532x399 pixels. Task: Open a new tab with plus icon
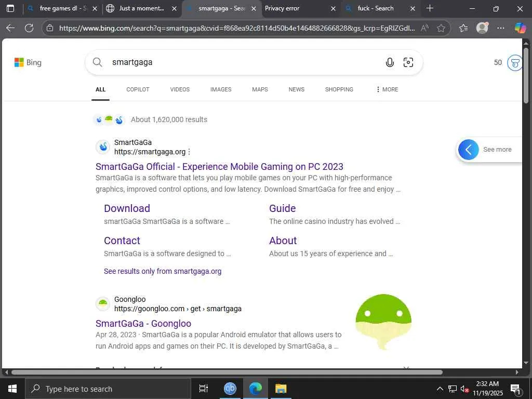(430, 8)
